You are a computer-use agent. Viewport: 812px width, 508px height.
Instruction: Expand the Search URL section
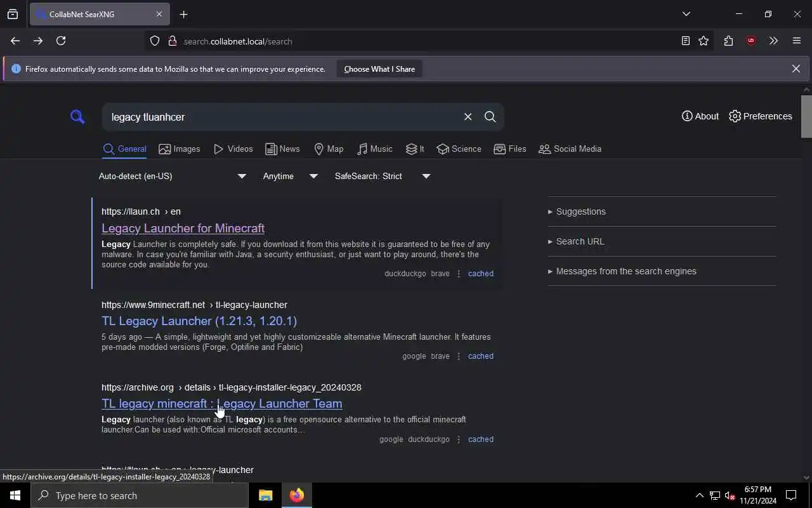tap(576, 241)
